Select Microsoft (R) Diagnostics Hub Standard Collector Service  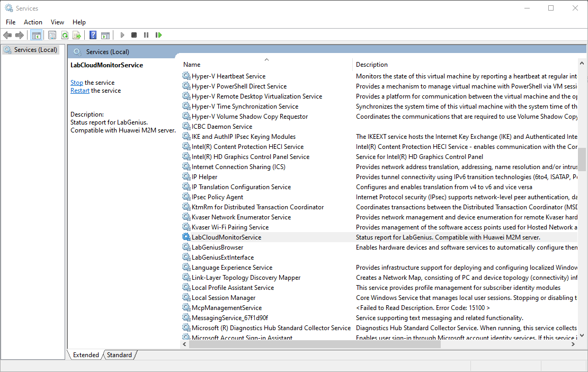click(271, 327)
